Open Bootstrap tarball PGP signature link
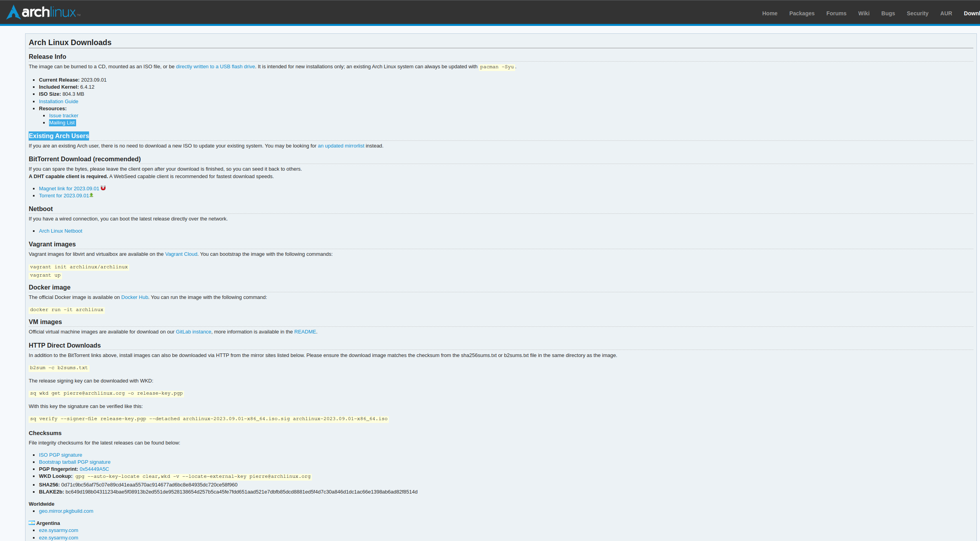 coord(75,462)
